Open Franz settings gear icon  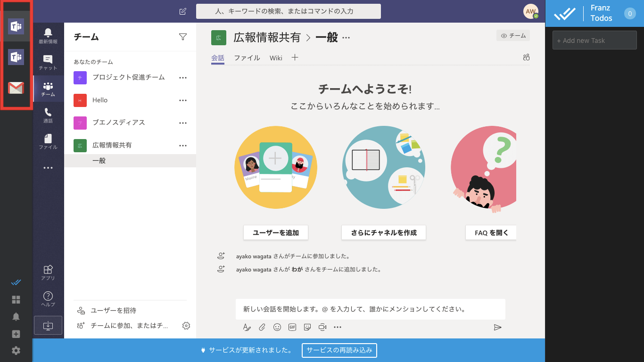[x=16, y=351]
